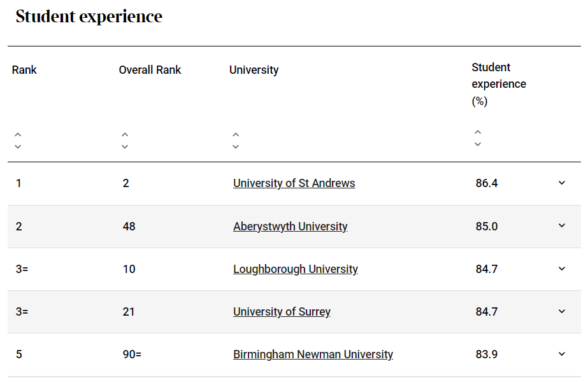Open the University of Surrey link
Image resolution: width=588 pixels, height=378 pixels.
[x=282, y=312]
